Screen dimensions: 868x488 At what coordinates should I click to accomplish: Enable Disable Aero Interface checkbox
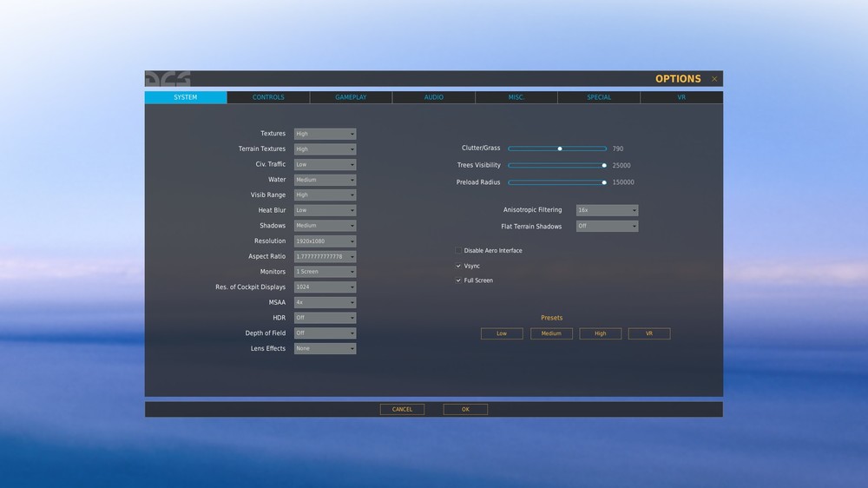pos(458,250)
